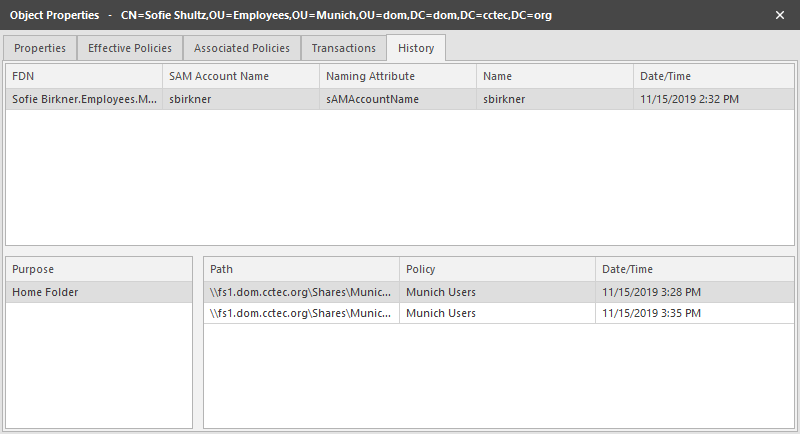Click the Purpose column header

point(98,269)
